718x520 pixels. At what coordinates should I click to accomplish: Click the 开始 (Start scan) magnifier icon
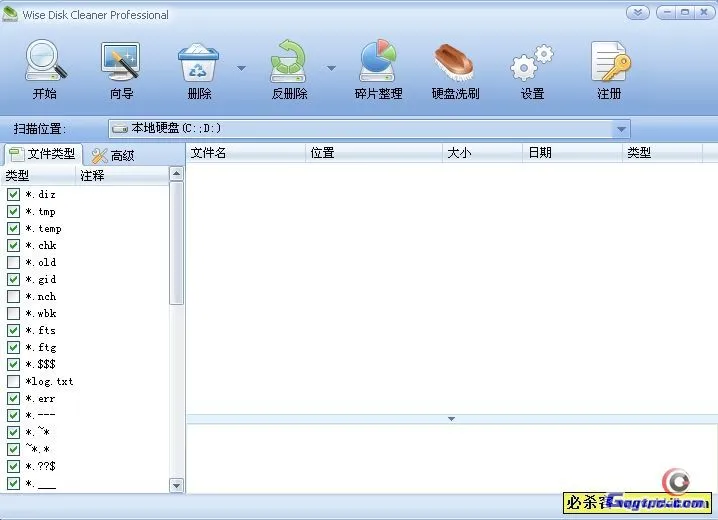pos(45,62)
